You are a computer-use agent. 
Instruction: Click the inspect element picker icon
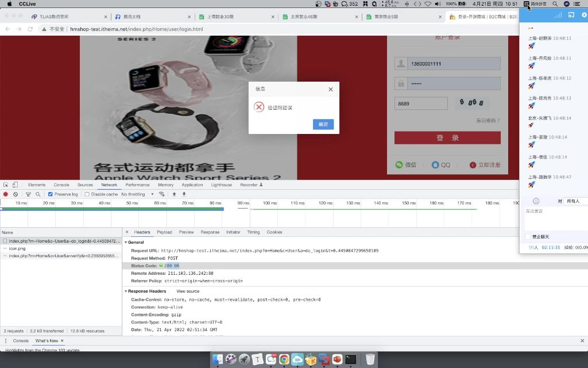click(6, 185)
